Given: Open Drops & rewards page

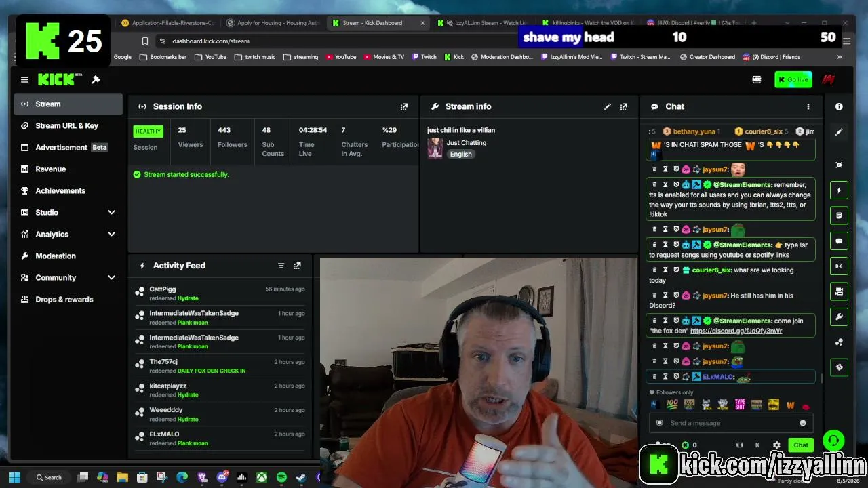Looking at the screenshot, I should (x=68, y=299).
